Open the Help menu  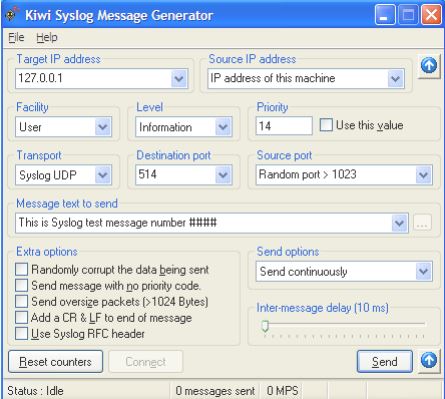click(47, 37)
